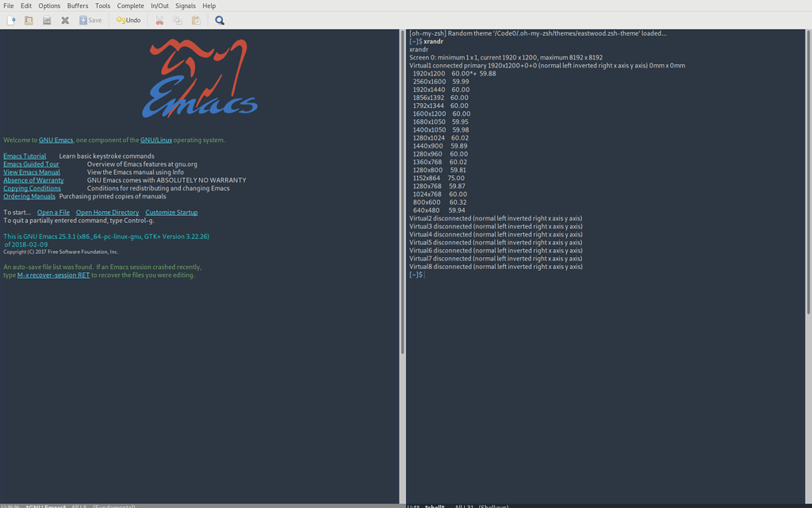
Task: Open Home Directory from the splash screen
Action: tap(107, 212)
